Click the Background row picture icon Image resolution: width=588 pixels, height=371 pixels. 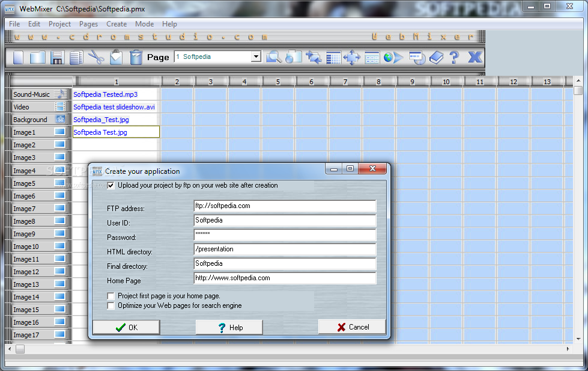click(x=60, y=119)
